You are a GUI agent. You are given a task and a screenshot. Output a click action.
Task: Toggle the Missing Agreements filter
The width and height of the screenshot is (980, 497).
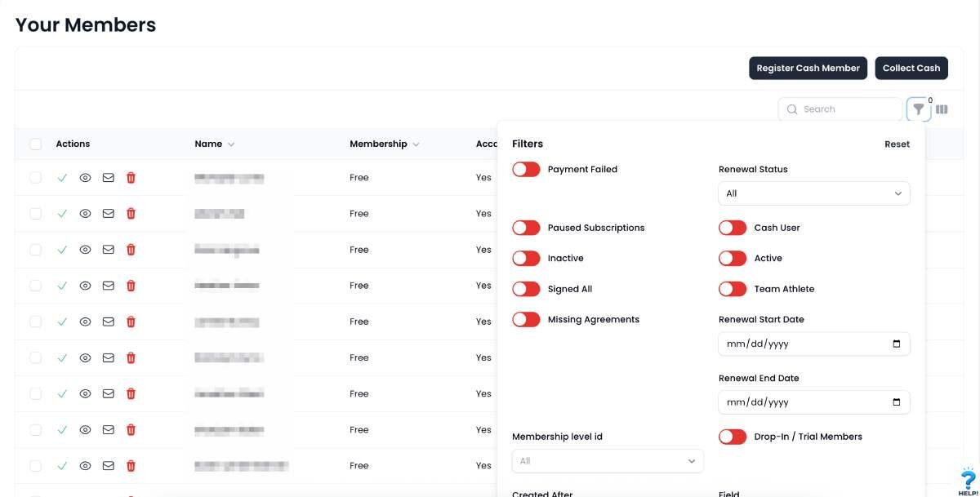tap(526, 319)
